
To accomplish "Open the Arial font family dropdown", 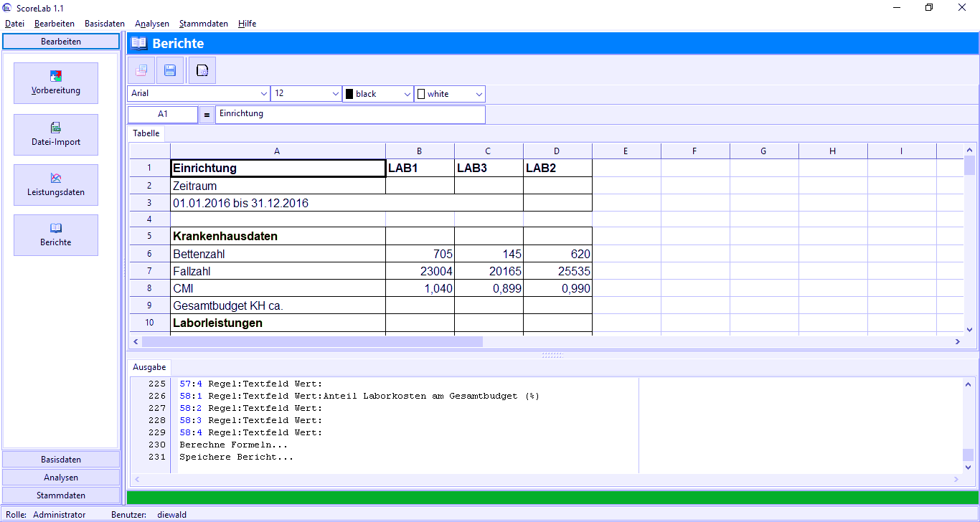I will 263,93.
